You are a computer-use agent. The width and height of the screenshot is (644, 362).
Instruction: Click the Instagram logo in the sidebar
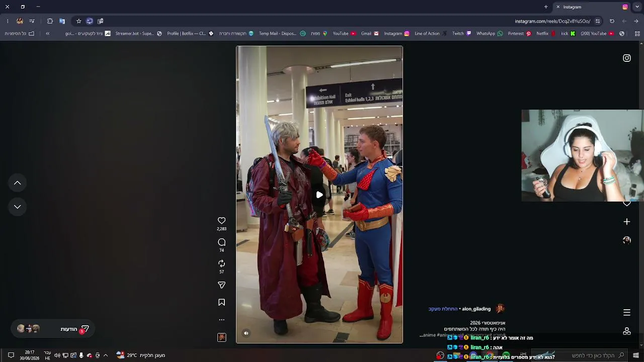(x=627, y=58)
